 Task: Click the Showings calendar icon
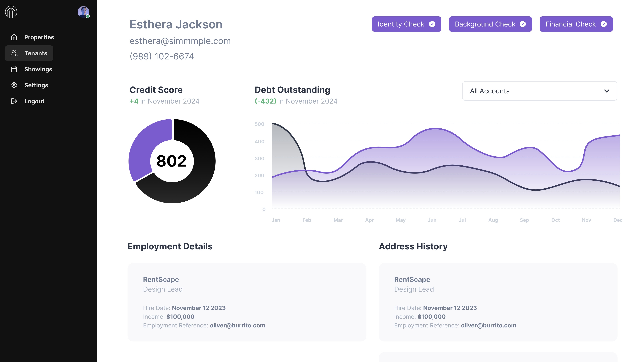[x=14, y=69]
